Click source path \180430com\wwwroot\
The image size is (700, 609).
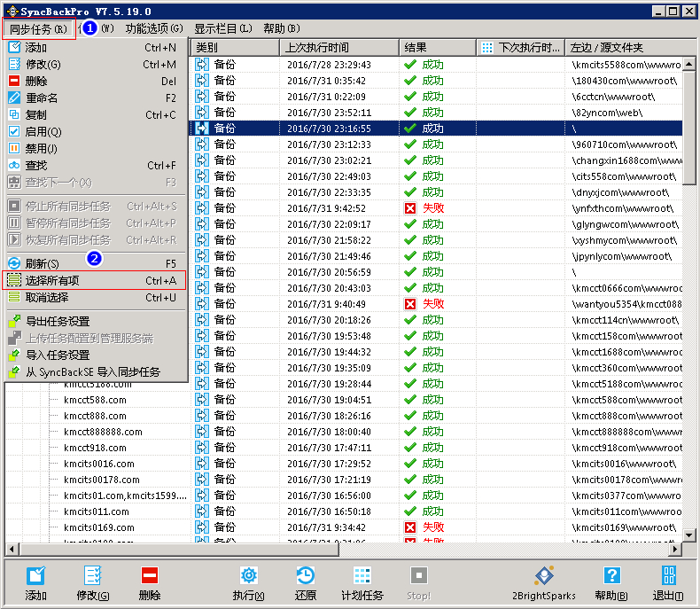625,81
